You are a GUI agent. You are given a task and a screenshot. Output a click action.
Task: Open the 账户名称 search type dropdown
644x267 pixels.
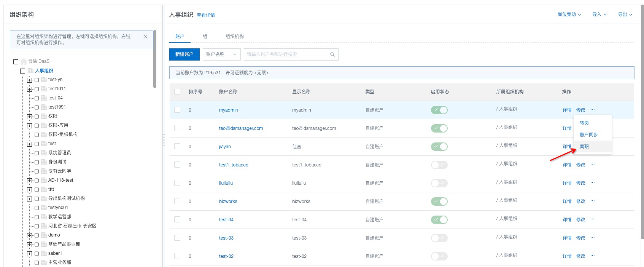(x=221, y=54)
